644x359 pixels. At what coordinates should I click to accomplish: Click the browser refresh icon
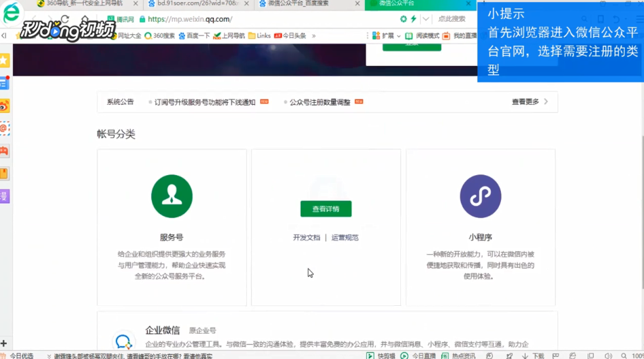pos(65,18)
